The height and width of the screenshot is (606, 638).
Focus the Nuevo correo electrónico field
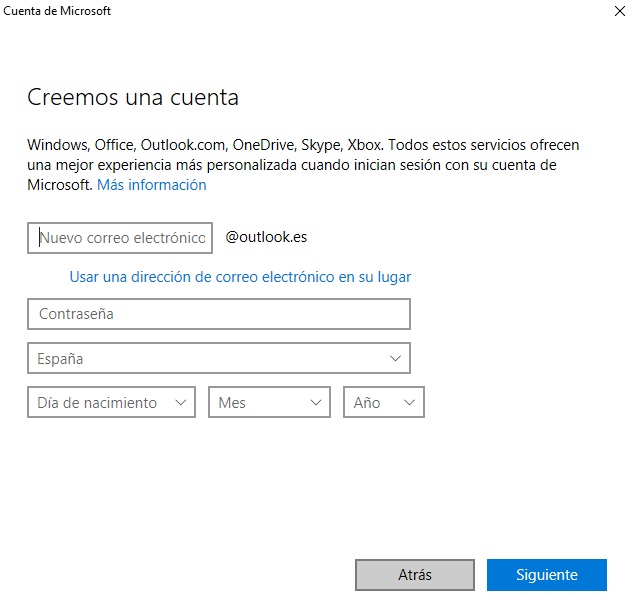[120, 238]
